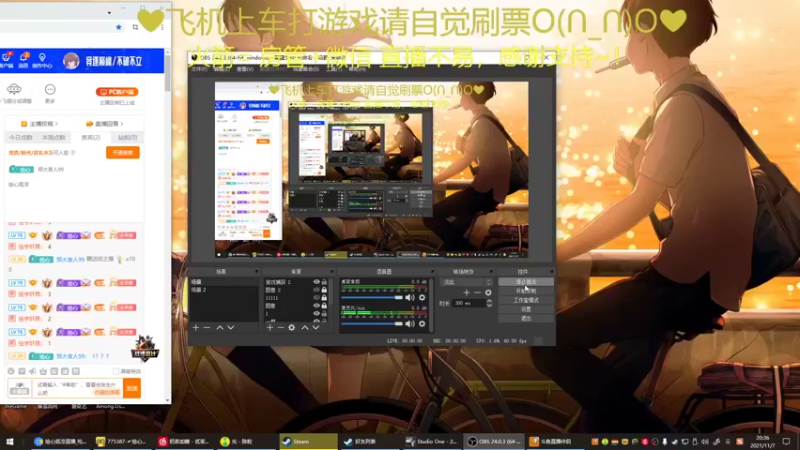Pop out the Sources dock panel
This screenshot has height=450, width=800.
(332, 271)
